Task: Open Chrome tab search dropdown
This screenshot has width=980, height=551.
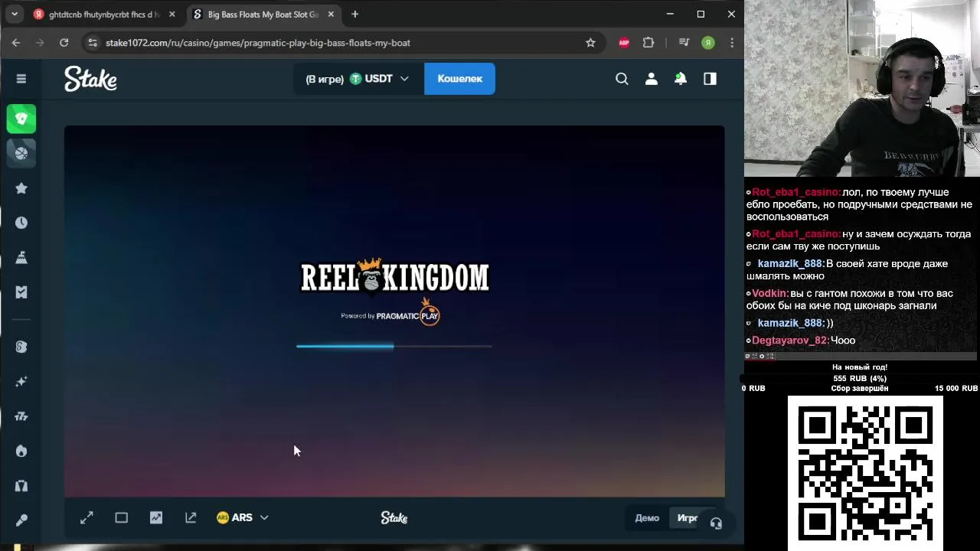Action: [x=15, y=14]
